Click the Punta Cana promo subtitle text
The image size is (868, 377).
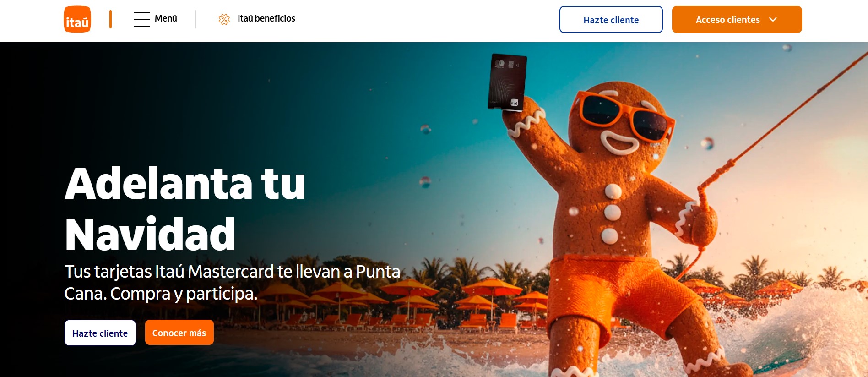(x=232, y=282)
